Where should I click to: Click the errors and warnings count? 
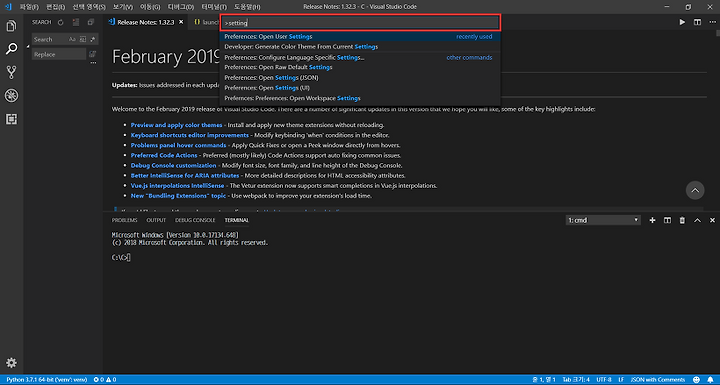(x=105, y=379)
